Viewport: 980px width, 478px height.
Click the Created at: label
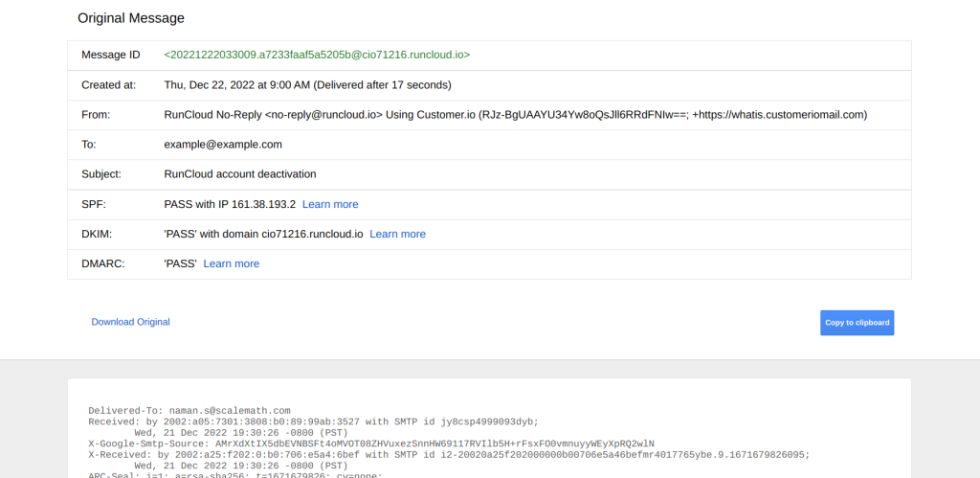pyautogui.click(x=109, y=84)
